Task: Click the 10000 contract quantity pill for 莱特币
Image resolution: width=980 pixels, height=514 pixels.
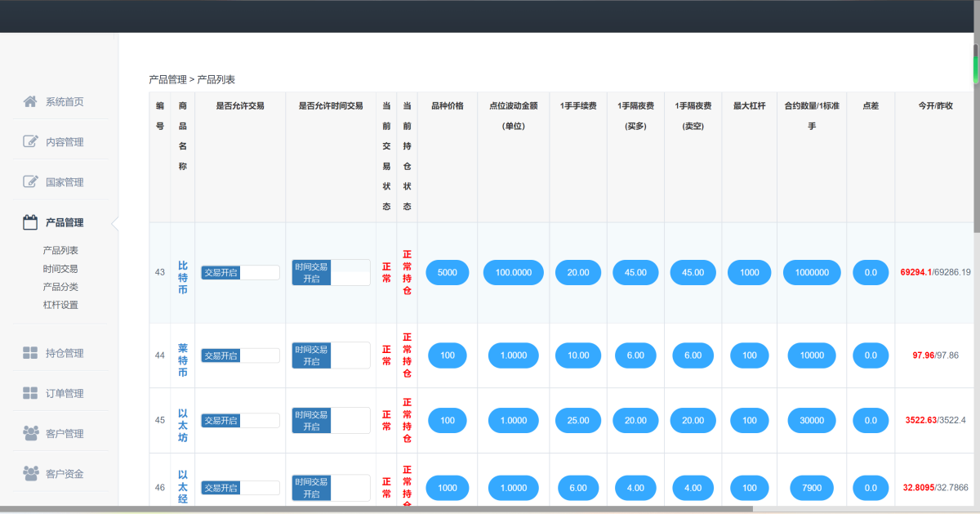Action: (812, 355)
